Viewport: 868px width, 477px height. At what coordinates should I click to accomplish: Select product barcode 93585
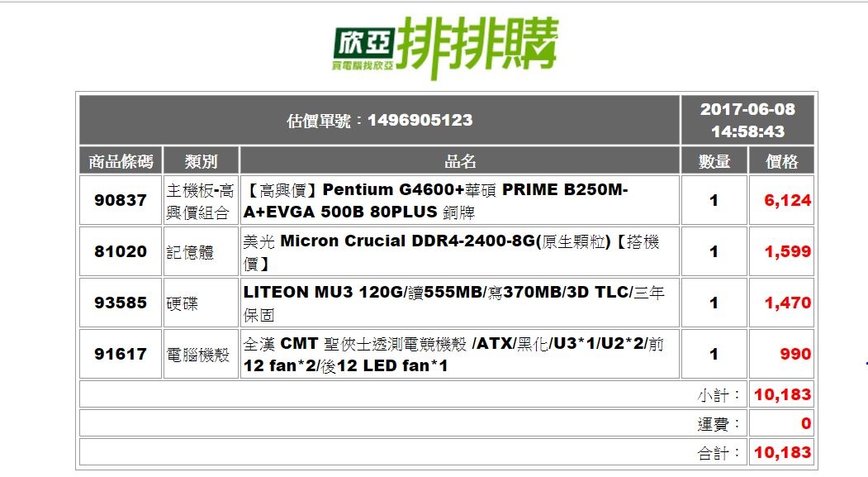(121, 303)
